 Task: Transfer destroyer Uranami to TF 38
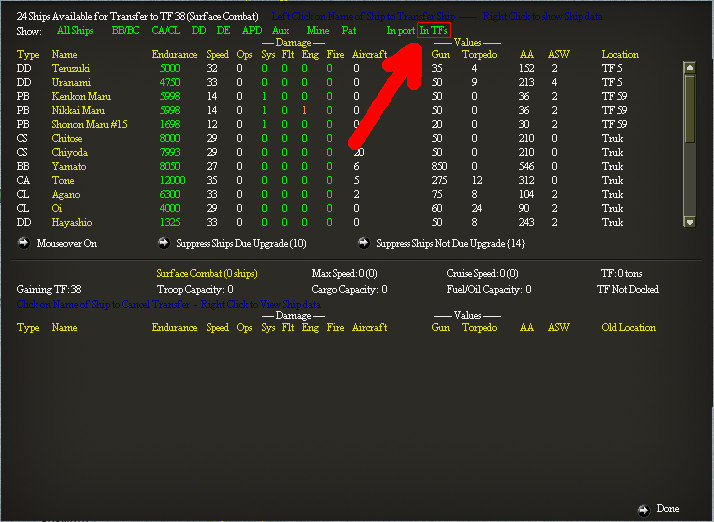[x=71, y=82]
